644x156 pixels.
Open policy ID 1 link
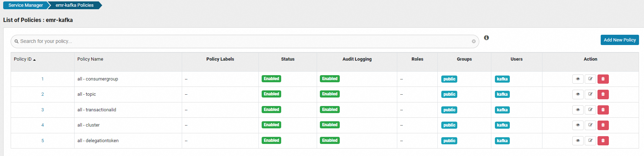pyautogui.click(x=43, y=79)
